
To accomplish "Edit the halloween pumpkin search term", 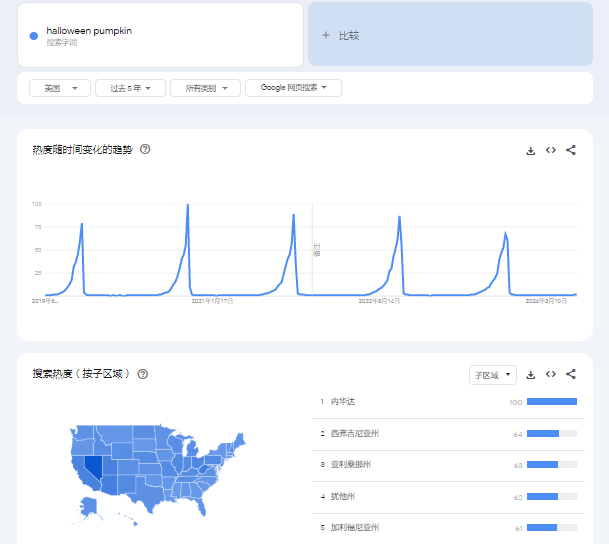I will click(x=160, y=35).
